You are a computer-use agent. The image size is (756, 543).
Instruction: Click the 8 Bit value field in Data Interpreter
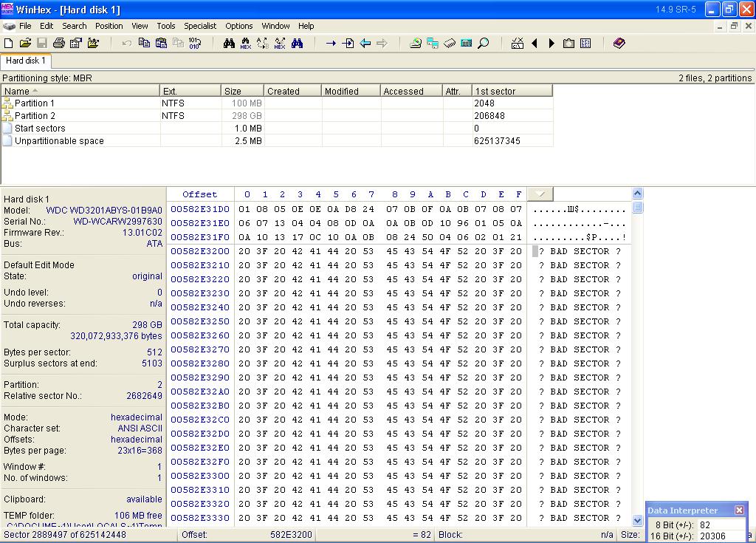point(720,525)
